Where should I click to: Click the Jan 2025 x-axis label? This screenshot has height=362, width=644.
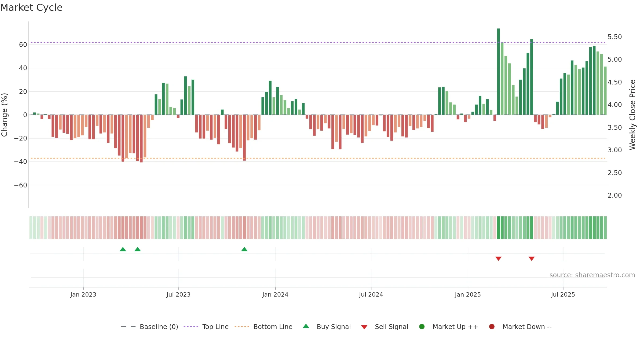[468, 294]
